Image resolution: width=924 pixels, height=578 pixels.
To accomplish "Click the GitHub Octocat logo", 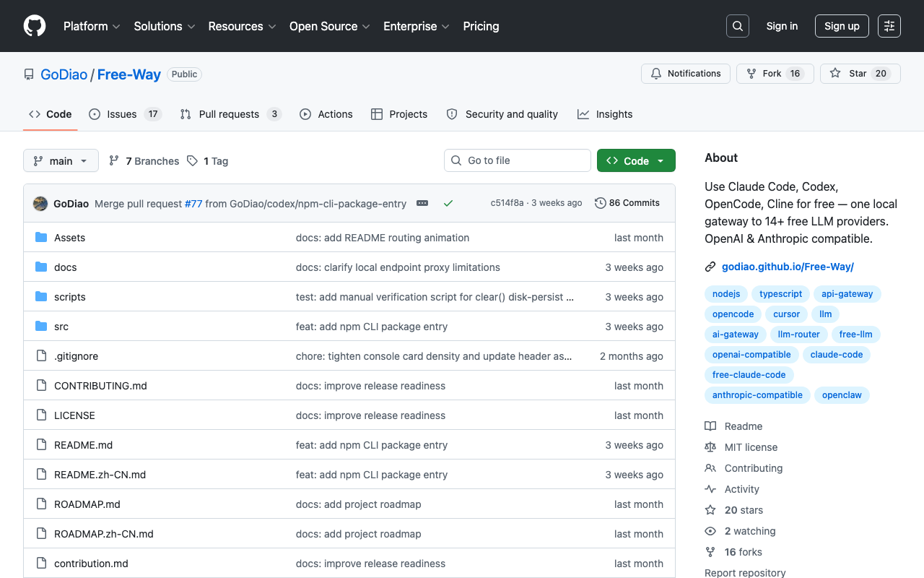I will pos(35,26).
